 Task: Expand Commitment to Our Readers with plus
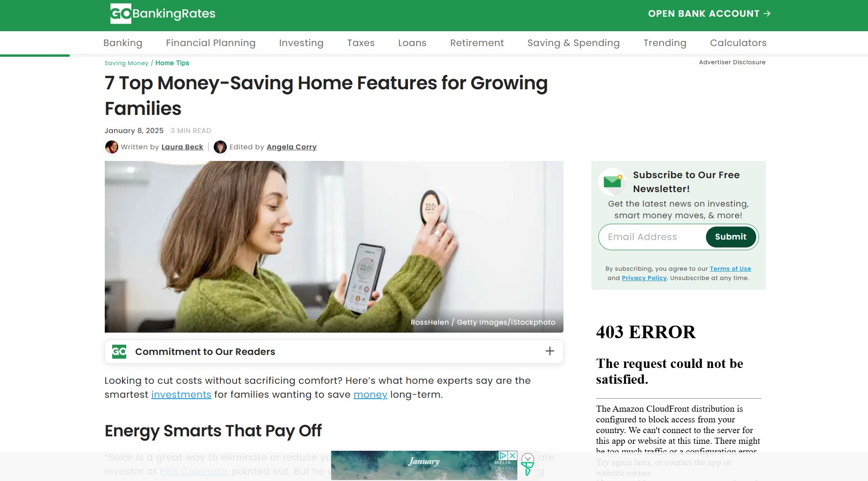(x=550, y=351)
